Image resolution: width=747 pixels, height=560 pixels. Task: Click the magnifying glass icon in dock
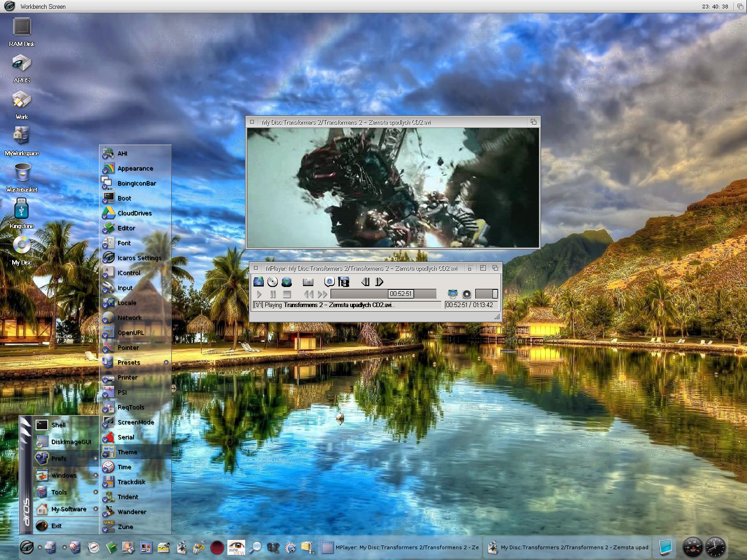tap(255, 547)
